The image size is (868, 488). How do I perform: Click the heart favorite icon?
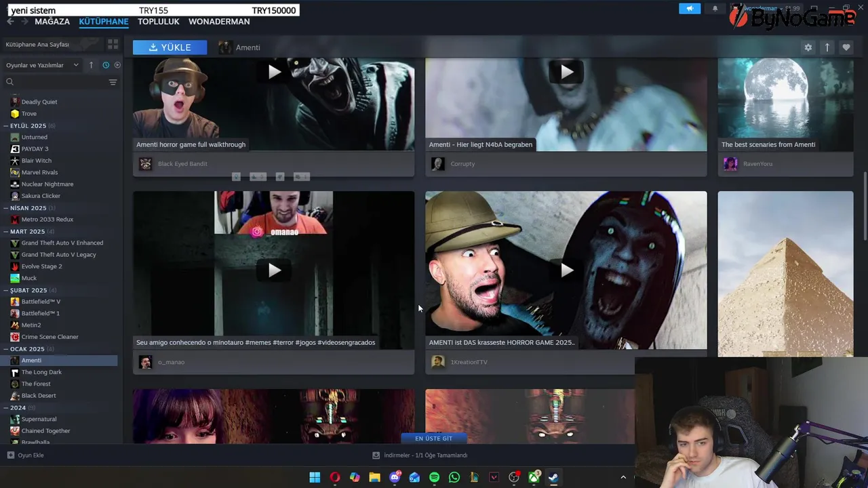[x=846, y=47]
